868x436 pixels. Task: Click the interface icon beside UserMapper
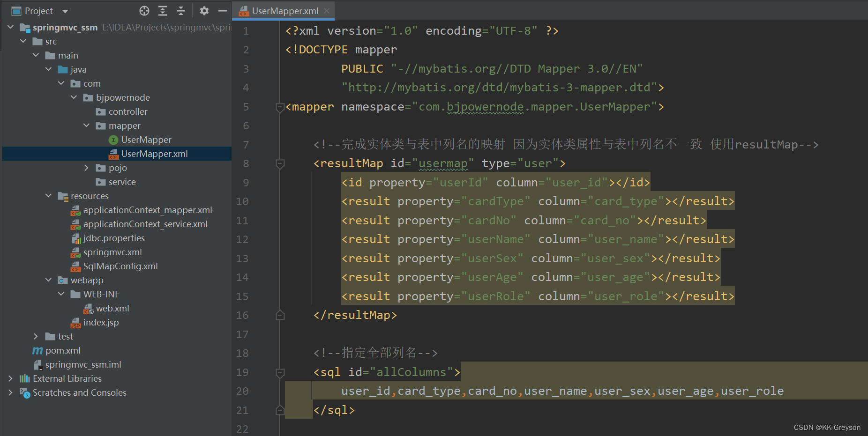pyautogui.click(x=113, y=140)
